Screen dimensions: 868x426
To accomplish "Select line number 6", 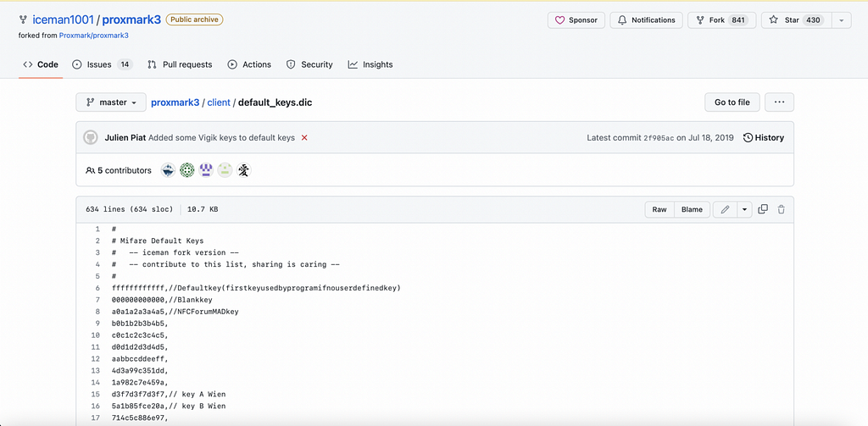I will click(x=97, y=288).
